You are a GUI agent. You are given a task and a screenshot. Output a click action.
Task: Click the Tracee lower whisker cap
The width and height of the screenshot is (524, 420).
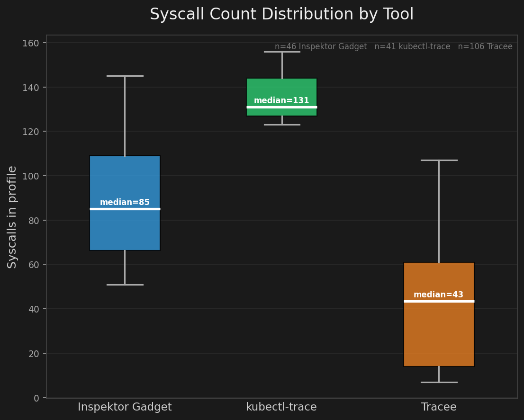point(439,382)
